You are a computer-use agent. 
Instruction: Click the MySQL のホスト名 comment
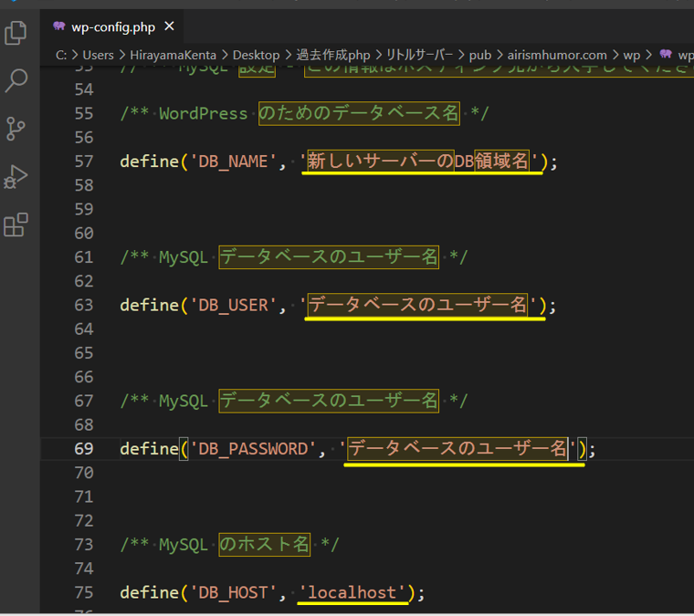[230, 545]
